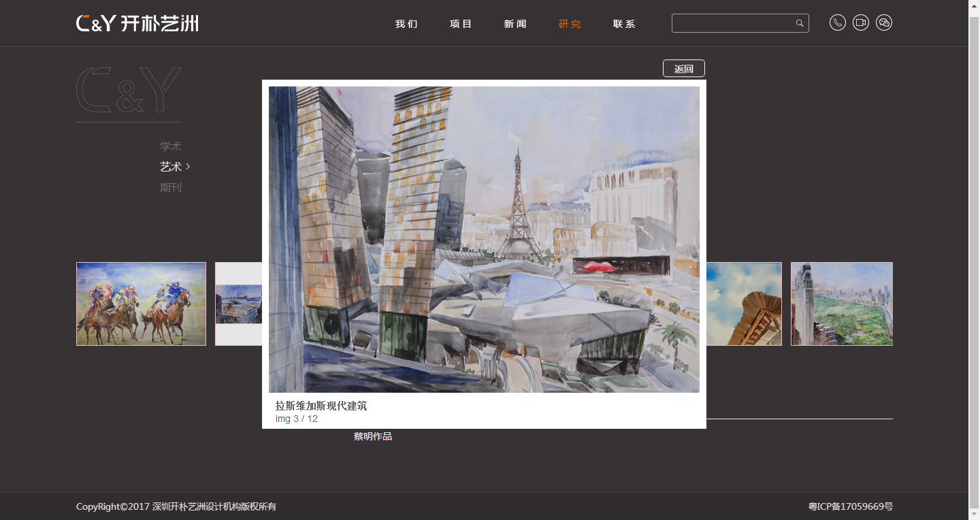The image size is (980, 520).
Task: Click the CopyRight©2017 深圳开朴艺洲 footer text
Action: point(176,506)
